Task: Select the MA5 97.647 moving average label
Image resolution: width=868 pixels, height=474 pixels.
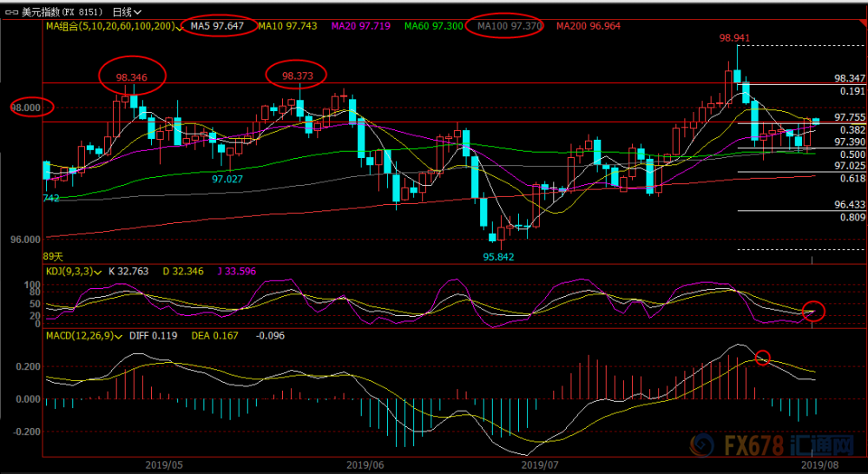Action: (216, 25)
